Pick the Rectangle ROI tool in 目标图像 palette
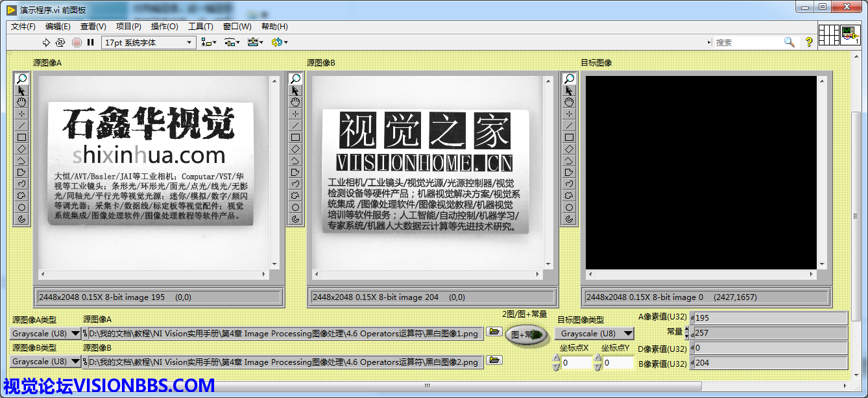Image resolution: width=868 pixels, height=398 pixels. pos(569,137)
